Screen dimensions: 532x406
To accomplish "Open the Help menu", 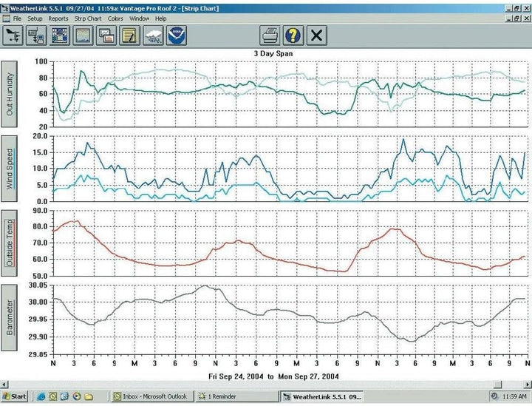I will pos(161,18).
